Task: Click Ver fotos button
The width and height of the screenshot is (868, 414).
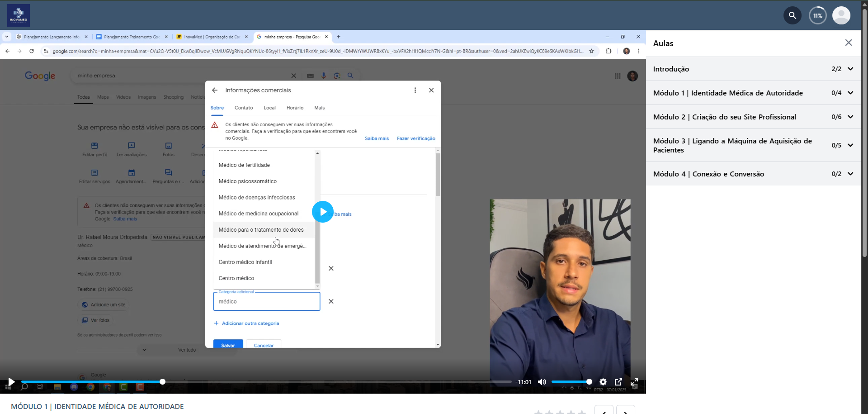Action: [x=96, y=320]
